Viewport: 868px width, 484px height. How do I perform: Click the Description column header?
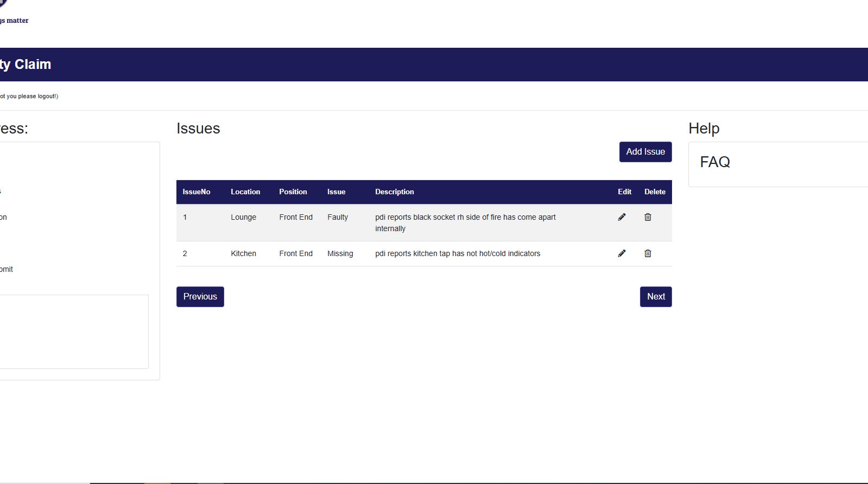point(395,192)
